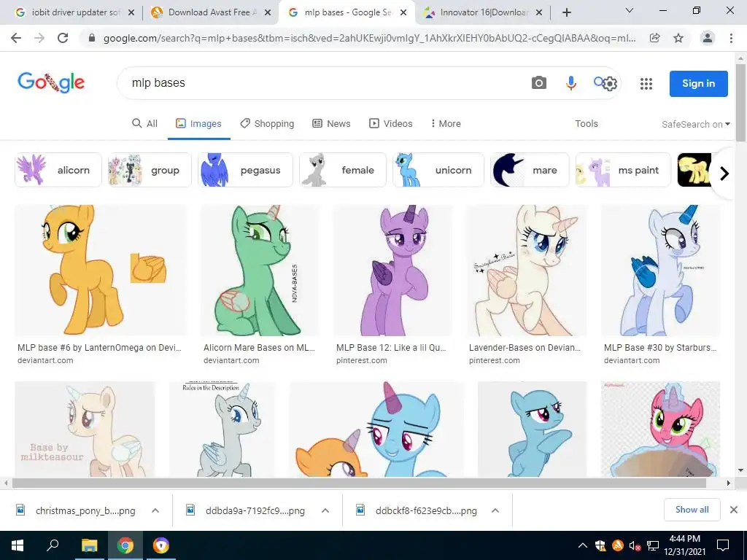
Task: Open MLP Base 12: Like a lil Qu... link
Action: [391, 348]
